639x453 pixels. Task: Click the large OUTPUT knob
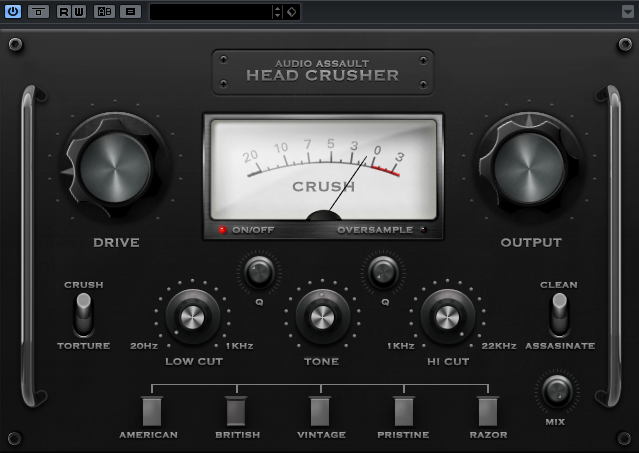coord(529,167)
